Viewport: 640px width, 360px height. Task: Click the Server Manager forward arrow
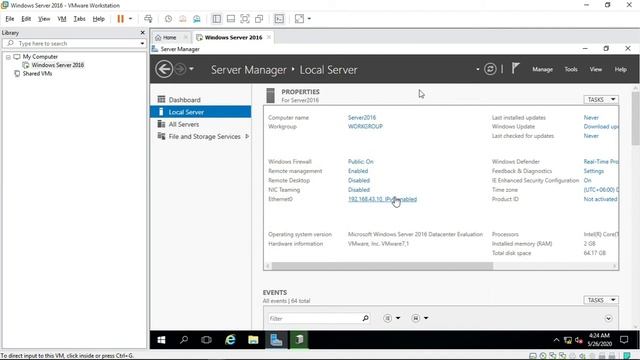[180, 69]
